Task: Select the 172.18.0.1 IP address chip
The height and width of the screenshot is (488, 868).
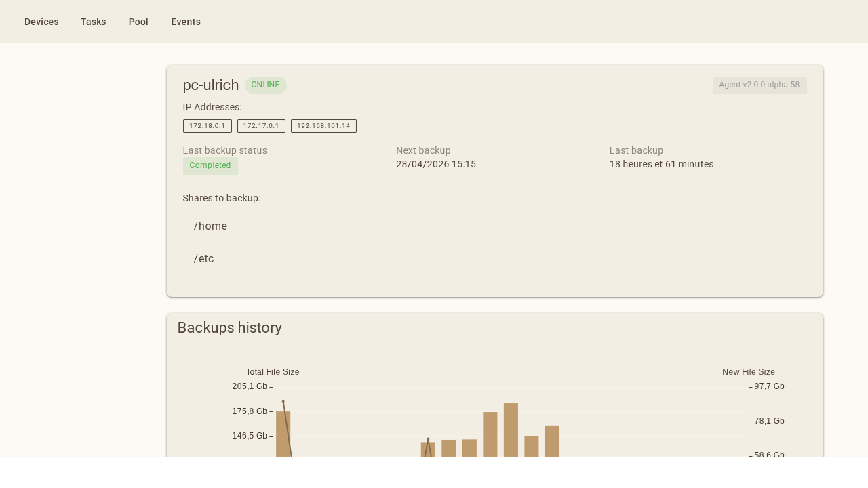Action: click(x=208, y=126)
